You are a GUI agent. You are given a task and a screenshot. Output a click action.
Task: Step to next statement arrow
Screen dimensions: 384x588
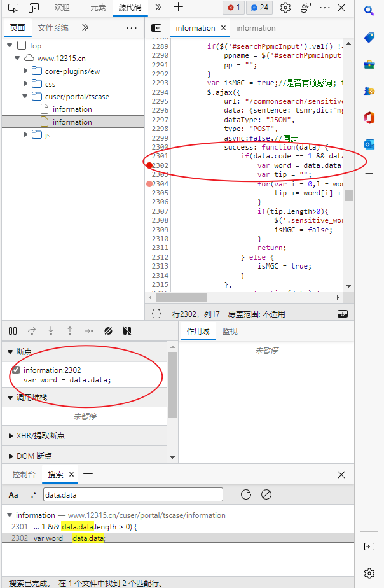click(x=89, y=331)
